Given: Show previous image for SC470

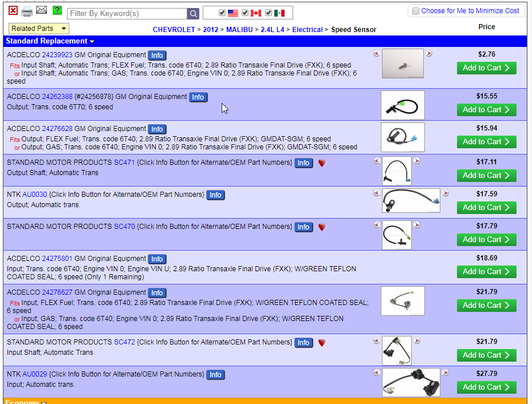Looking at the screenshot, I should click(377, 225).
